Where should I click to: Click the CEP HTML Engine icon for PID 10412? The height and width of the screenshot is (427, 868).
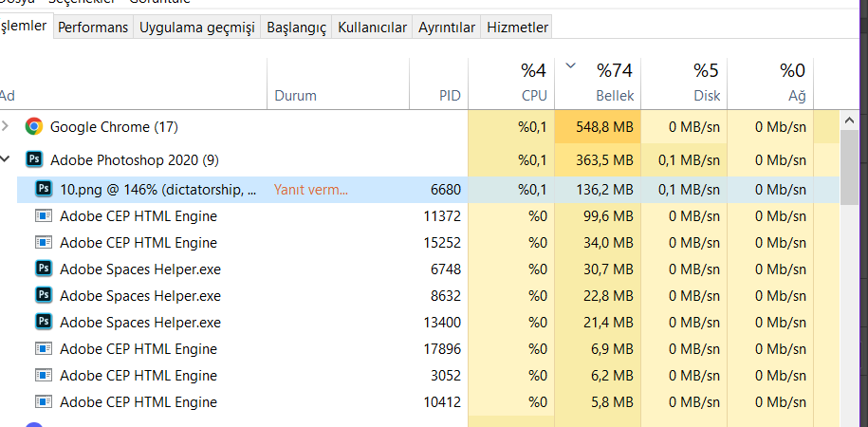point(44,401)
